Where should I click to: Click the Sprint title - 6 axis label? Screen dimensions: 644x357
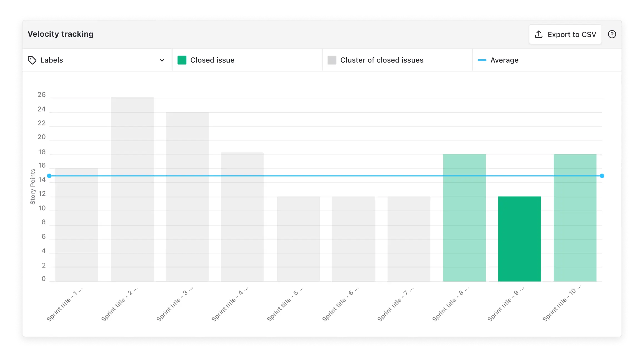coord(341,304)
